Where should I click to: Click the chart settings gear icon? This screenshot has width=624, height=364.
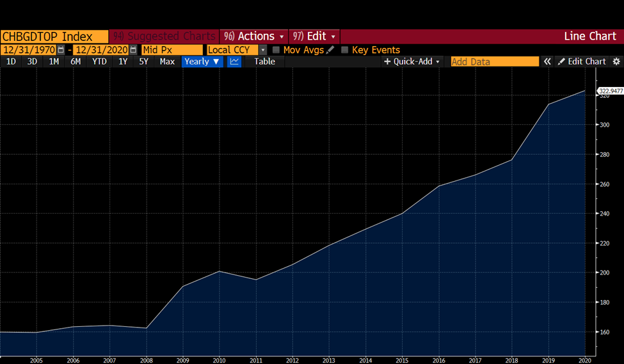pyautogui.click(x=616, y=61)
